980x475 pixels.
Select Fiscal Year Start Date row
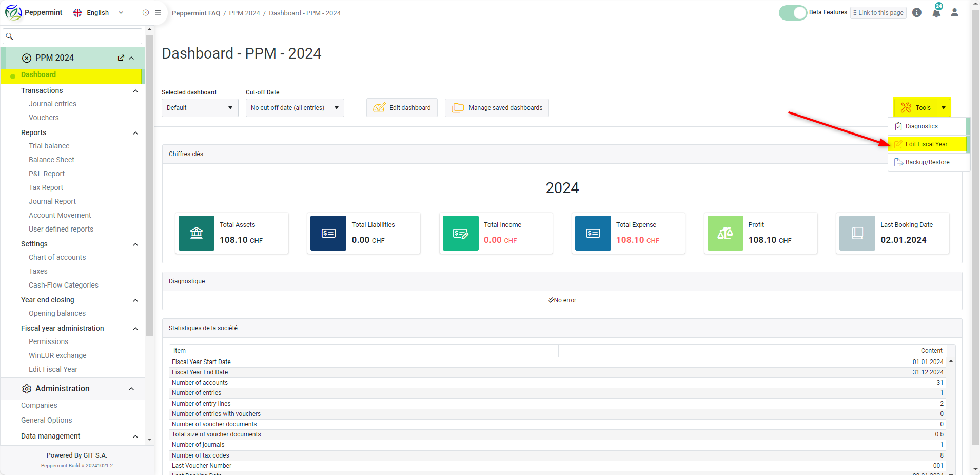pyautogui.click(x=558, y=362)
